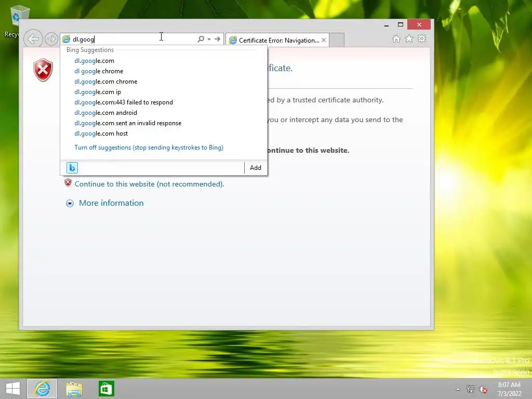Open Windows Store from taskbar
Image resolution: width=532 pixels, height=399 pixels.
(x=106, y=389)
